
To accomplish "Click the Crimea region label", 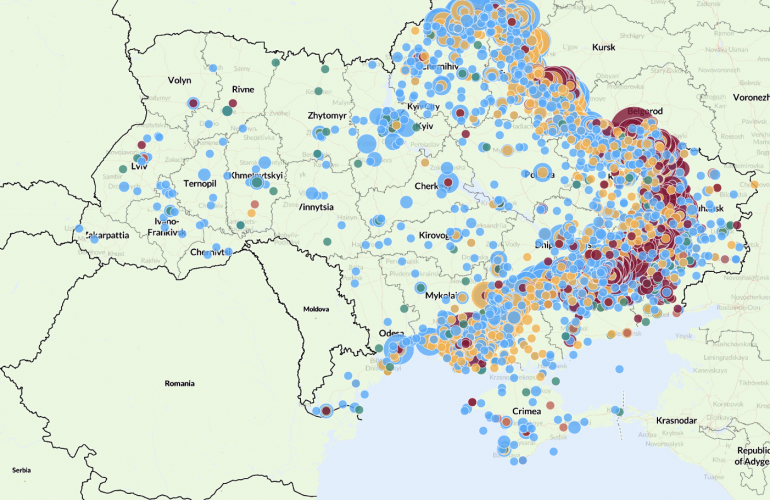I will 525,411.
